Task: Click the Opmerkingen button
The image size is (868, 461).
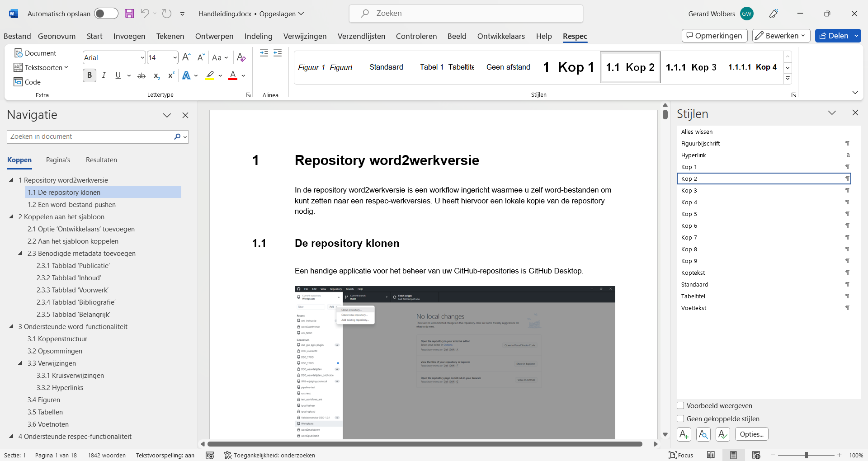Action: 714,36
